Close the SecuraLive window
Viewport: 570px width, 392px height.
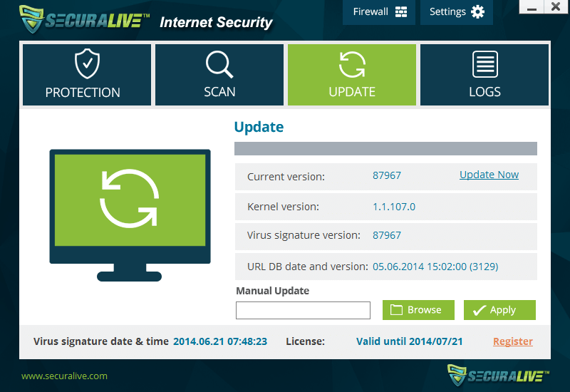point(556,7)
